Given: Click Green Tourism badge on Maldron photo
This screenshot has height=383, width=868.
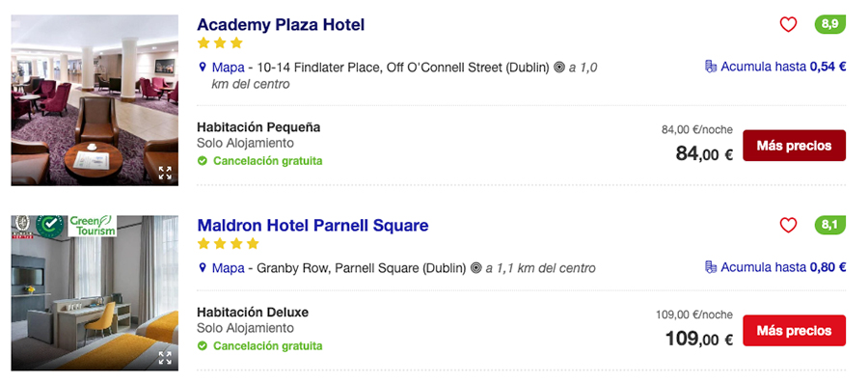Looking at the screenshot, I should (92, 226).
